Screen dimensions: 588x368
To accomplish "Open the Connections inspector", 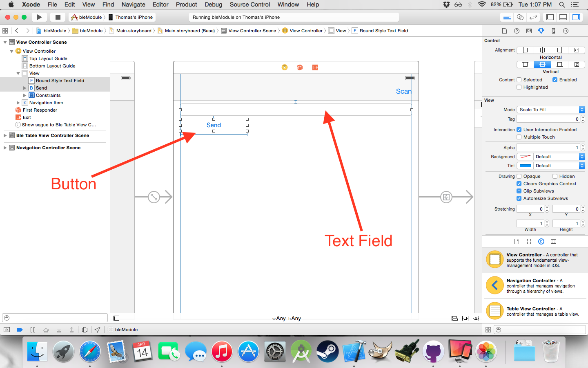I will coord(566,31).
